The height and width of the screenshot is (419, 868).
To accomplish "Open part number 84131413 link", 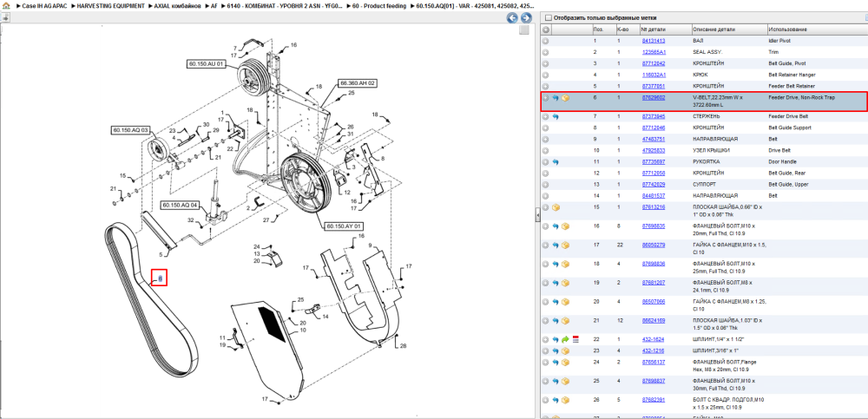I will 654,41.
